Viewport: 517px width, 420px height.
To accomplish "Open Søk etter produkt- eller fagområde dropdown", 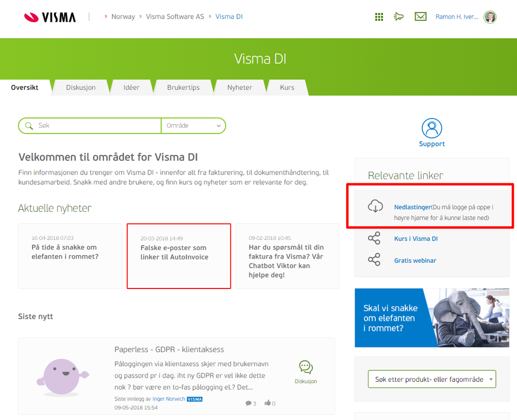I will (432, 379).
